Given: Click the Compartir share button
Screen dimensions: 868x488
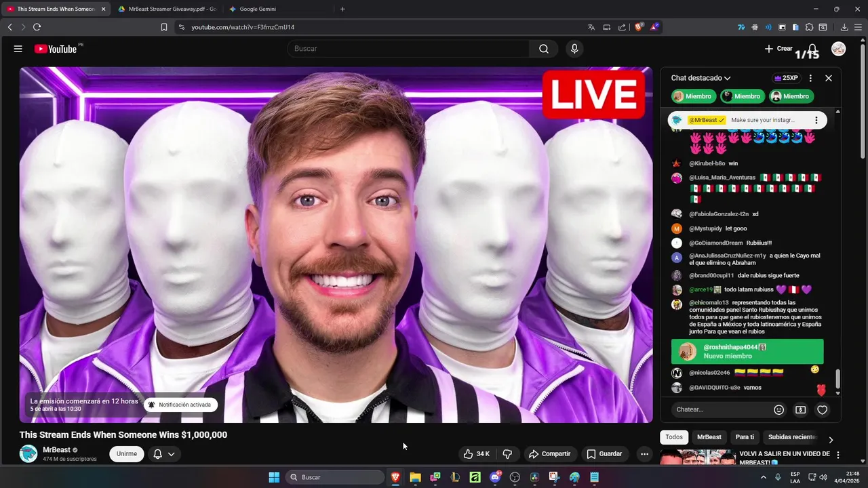Looking at the screenshot, I should 550,454.
